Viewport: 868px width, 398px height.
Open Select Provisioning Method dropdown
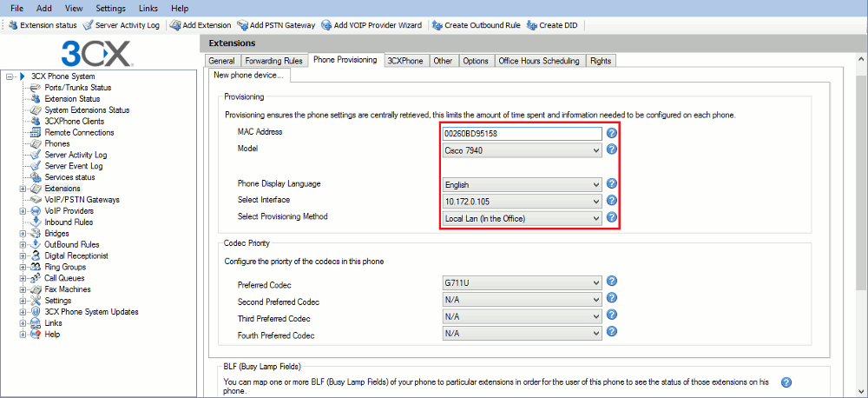[x=522, y=218]
